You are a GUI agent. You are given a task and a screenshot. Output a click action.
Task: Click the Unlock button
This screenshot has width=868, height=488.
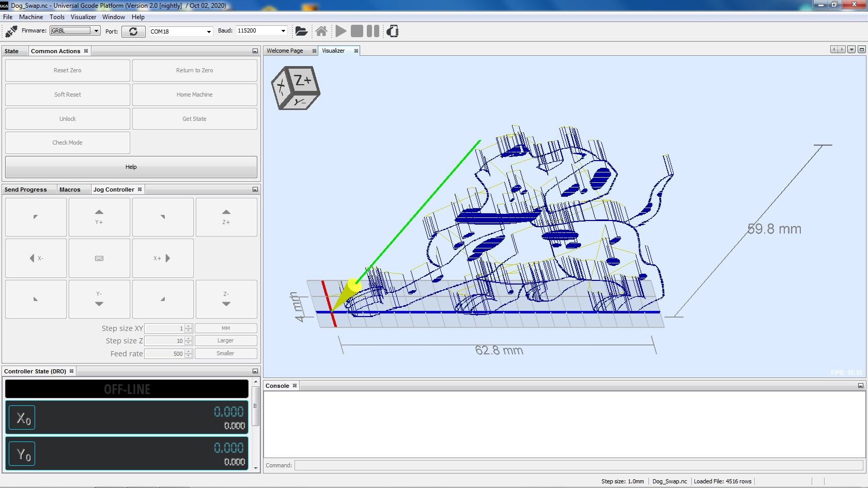coord(68,119)
